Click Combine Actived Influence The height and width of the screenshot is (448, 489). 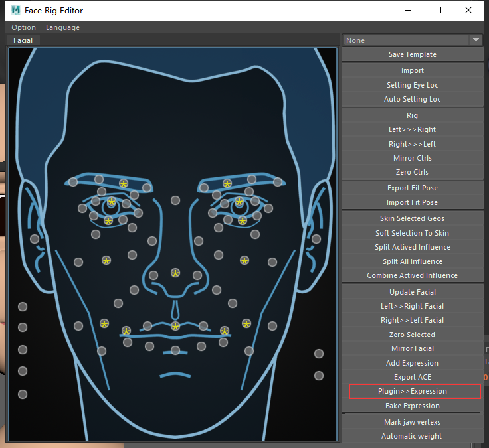click(x=413, y=275)
